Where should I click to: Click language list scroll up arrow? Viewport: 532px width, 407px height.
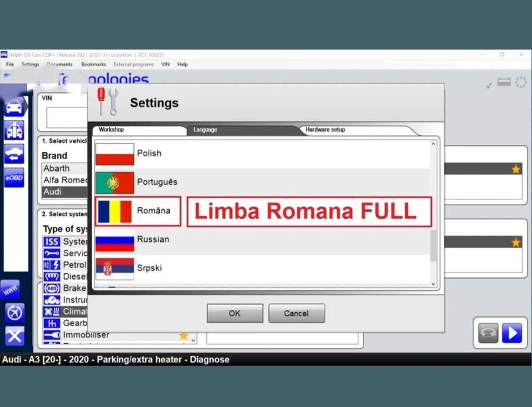(433, 144)
